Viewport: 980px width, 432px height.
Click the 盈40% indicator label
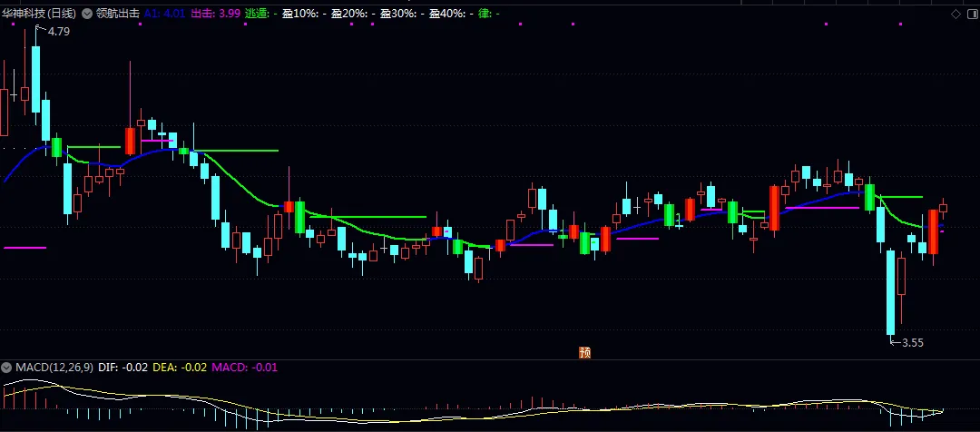(451, 13)
